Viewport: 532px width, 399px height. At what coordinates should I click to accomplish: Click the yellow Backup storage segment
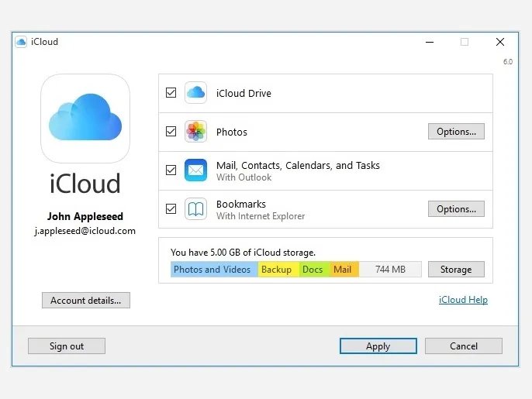[x=278, y=269]
